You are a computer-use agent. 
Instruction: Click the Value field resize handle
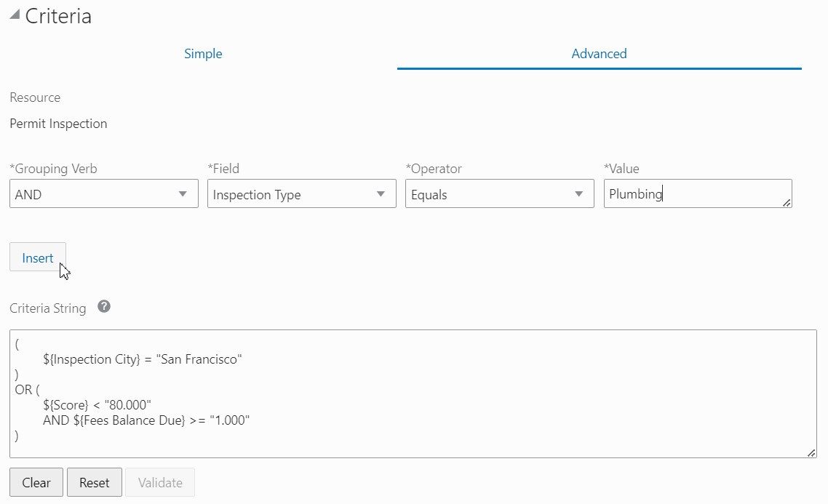click(x=787, y=203)
